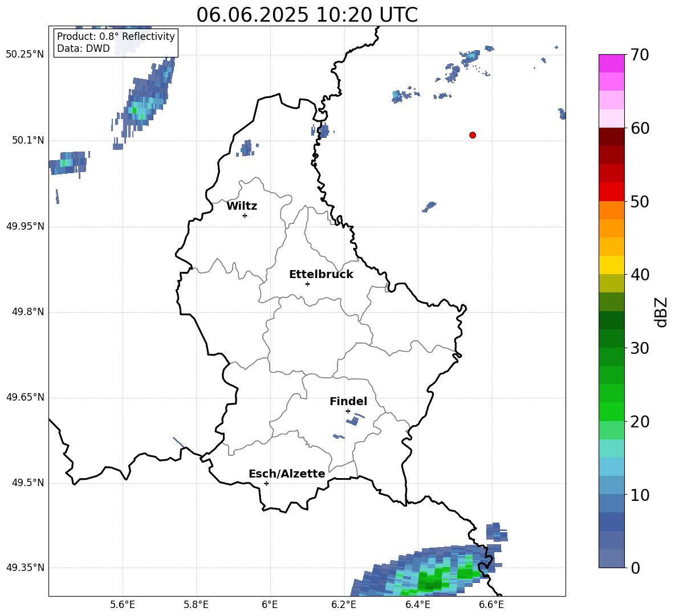Click the 49.35°N latitude label

[25, 568]
